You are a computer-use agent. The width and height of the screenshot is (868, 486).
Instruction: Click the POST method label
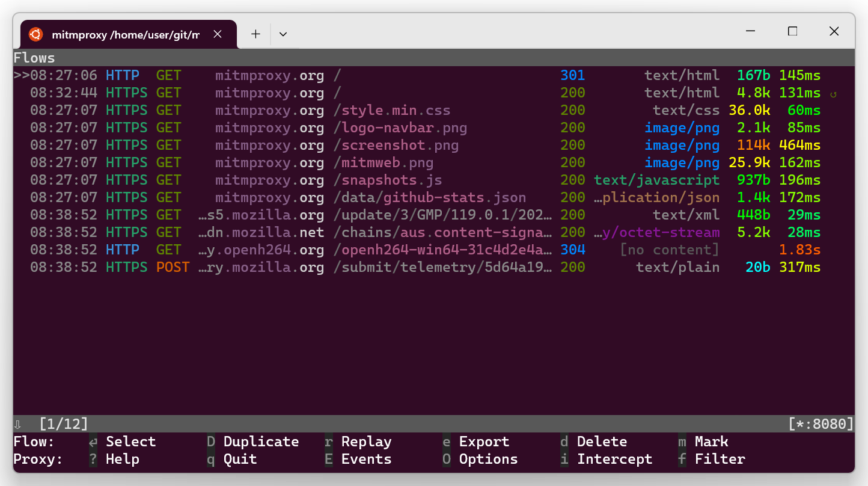click(x=173, y=267)
